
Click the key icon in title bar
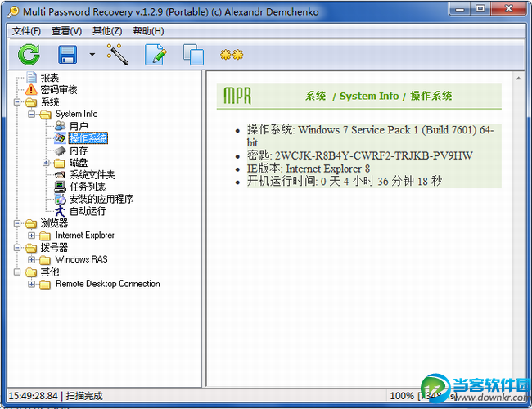14,11
